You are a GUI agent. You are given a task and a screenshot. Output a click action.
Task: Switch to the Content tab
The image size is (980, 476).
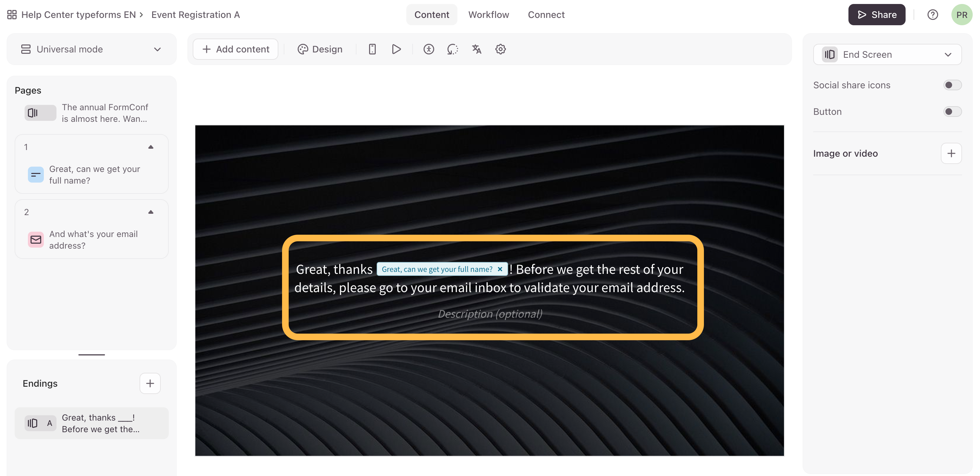tap(432, 15)
